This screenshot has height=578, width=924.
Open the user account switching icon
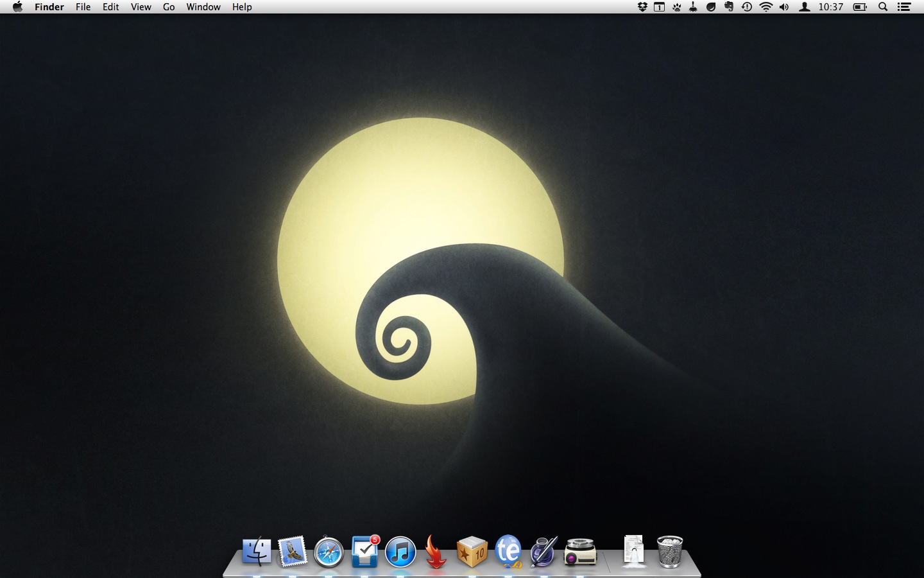pyautogui.click(x=804, y=7)
